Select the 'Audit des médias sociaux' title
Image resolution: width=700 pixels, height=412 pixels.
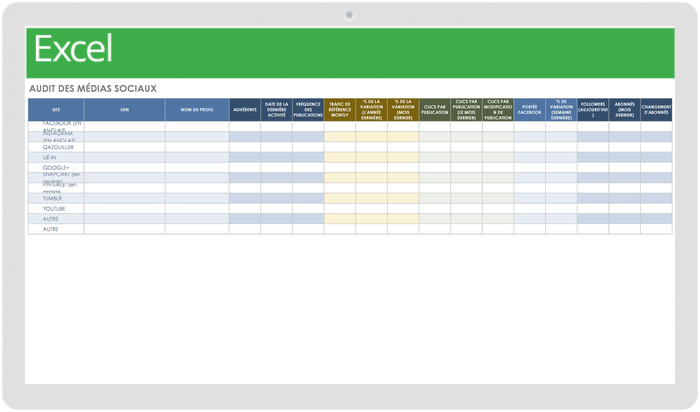click(93, 88)
